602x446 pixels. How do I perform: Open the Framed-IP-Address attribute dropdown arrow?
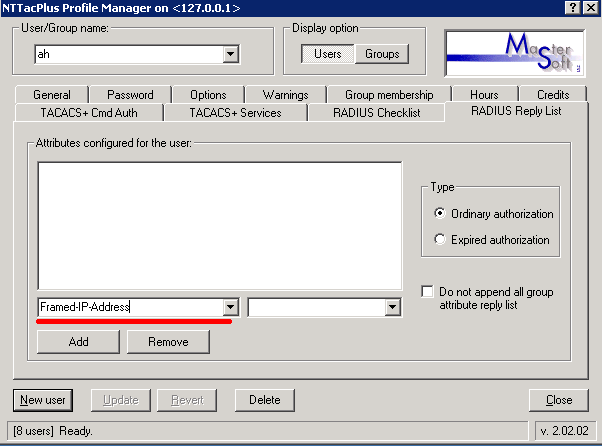(230, 307)
